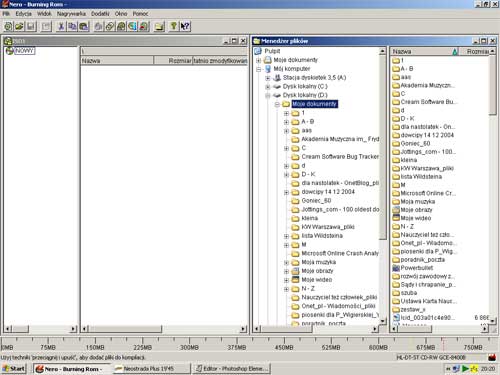Click the red dashed marker on capacity bar
This screenshot has height=375, width=500.
tap(443, 344)
